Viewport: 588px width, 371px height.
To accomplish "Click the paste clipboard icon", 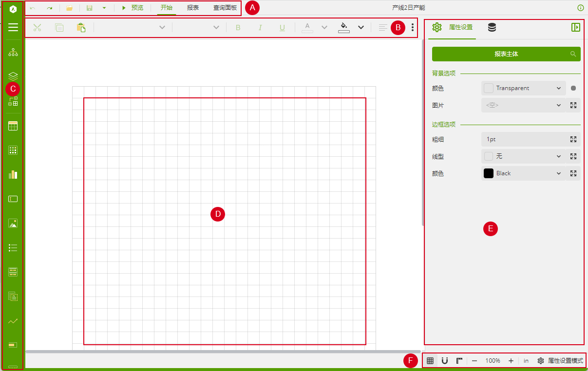I will click(x=81, y=28).
